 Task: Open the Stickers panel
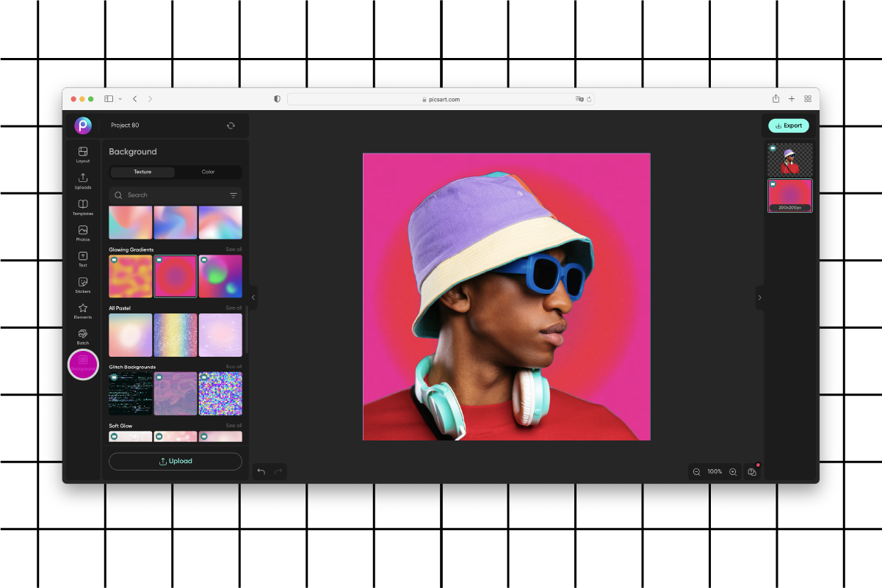[82, 286]
